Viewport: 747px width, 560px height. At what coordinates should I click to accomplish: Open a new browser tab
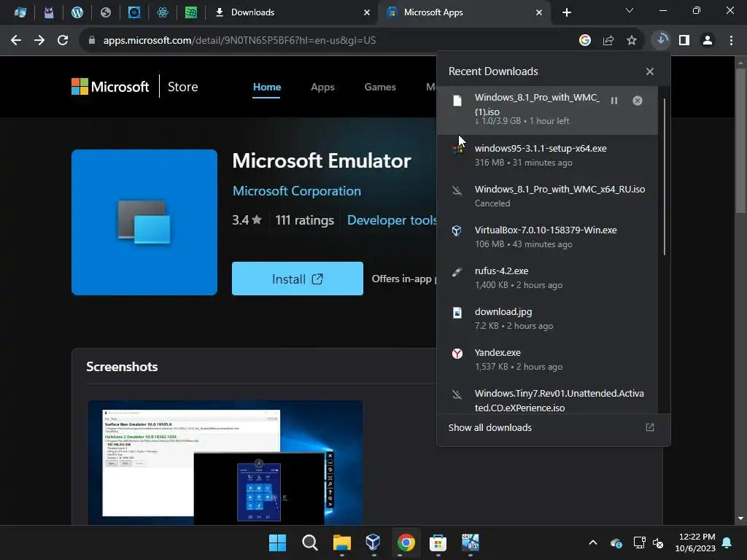[x=566, y=12]
